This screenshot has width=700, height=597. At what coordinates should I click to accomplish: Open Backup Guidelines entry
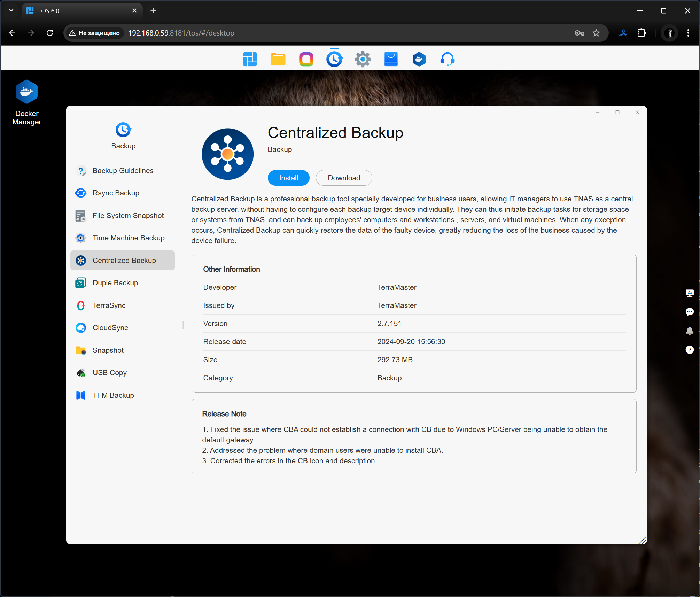pyautogui.click(x=123, y=171)
